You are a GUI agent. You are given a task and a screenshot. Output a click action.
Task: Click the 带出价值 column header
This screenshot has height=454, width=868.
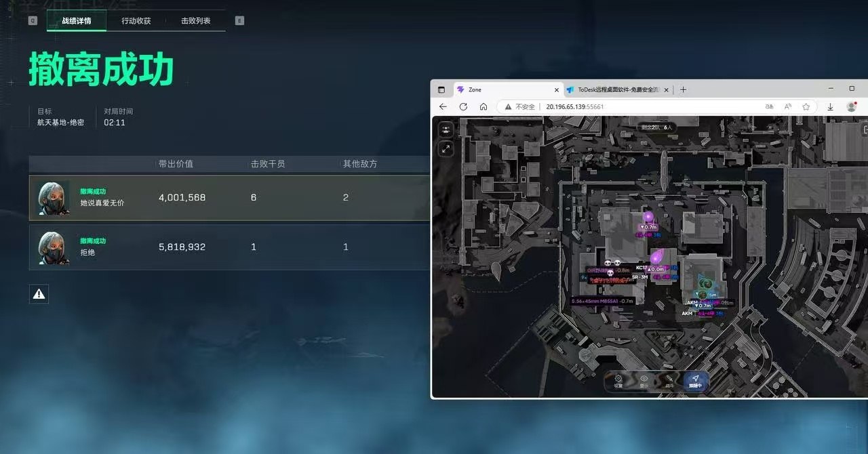(176, 164)
